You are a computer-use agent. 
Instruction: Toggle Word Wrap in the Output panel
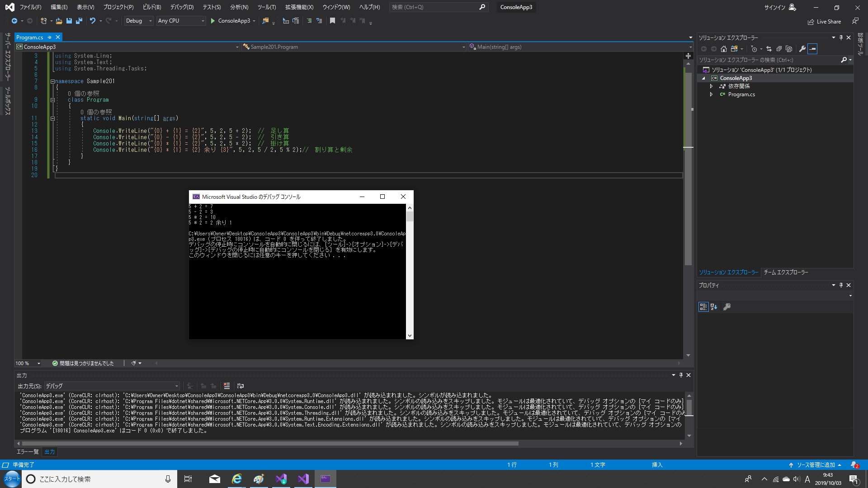pyautogui.click(x=241, y=386)
